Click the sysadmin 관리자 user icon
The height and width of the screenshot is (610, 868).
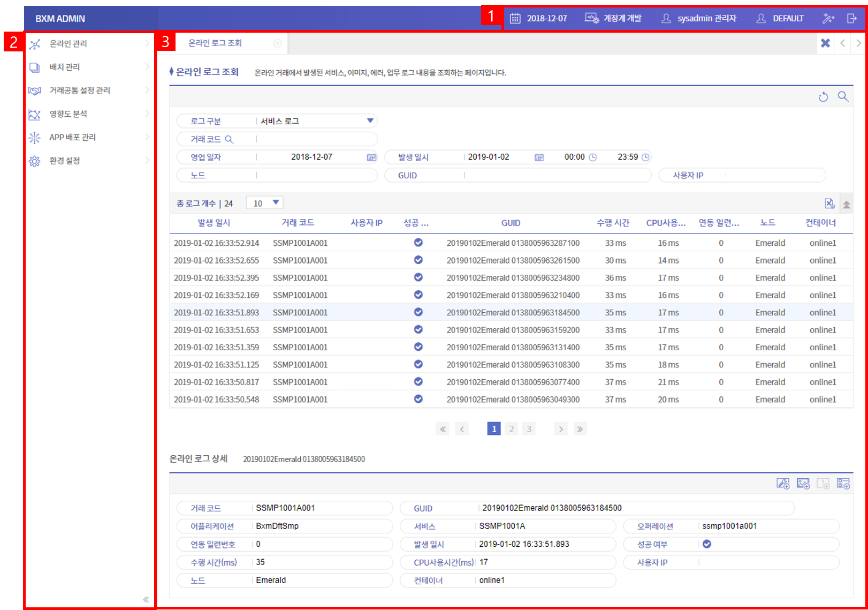click(x=666, y=18)
